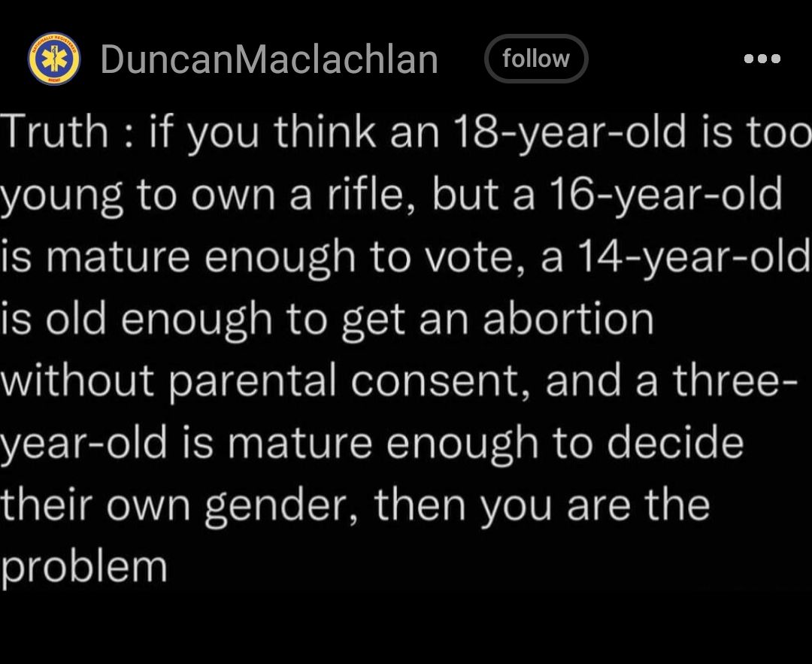Image resolution: width=812 pixels, height=664 pixels.
Task: Select the star of life emblem on avatar
Action: 53,59
